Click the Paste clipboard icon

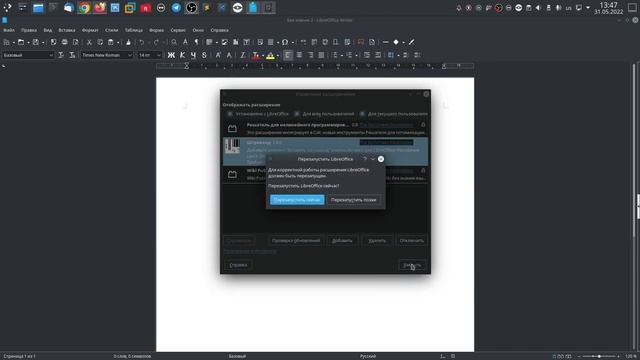(111, 42)
